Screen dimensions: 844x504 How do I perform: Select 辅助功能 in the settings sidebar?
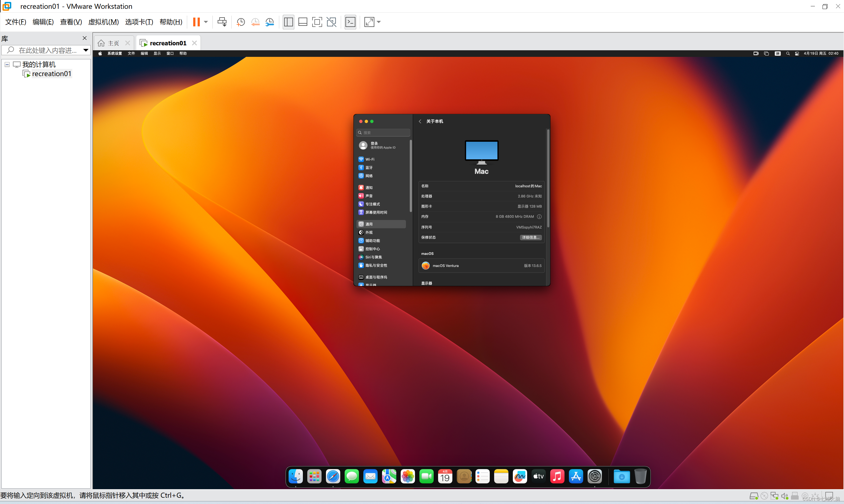pyautogui.click(x=381, y=240)
